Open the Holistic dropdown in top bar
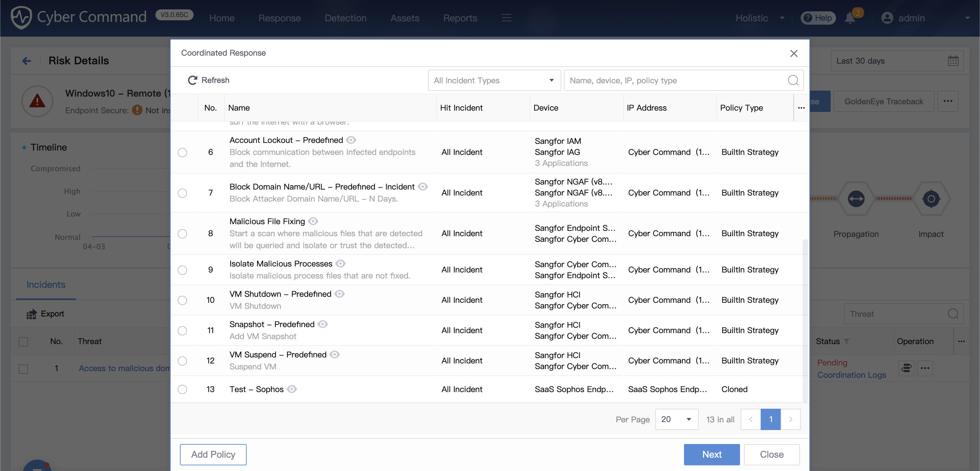Image resolution: width=980 pixels, height=471 pixels. tap(760, 18)
